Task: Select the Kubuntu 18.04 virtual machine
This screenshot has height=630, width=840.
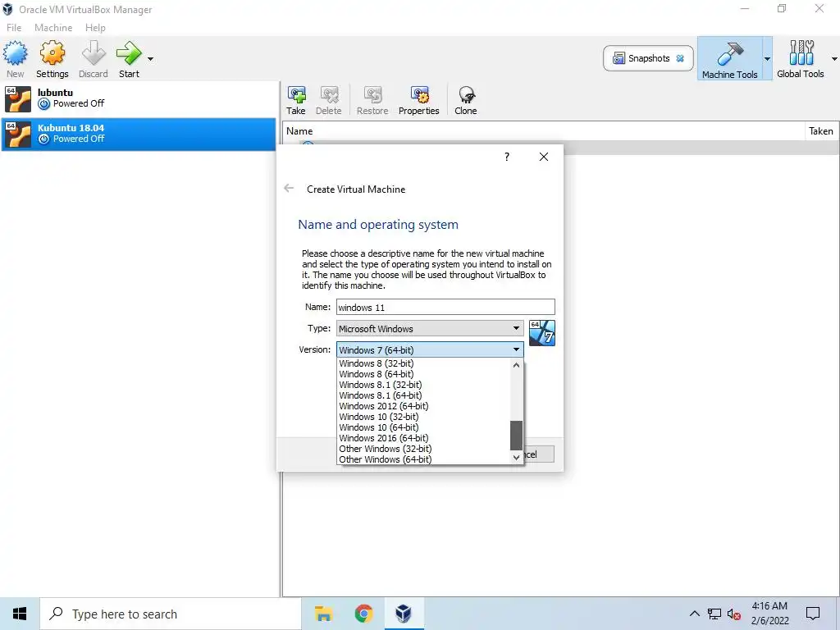Action: (138, 134)
